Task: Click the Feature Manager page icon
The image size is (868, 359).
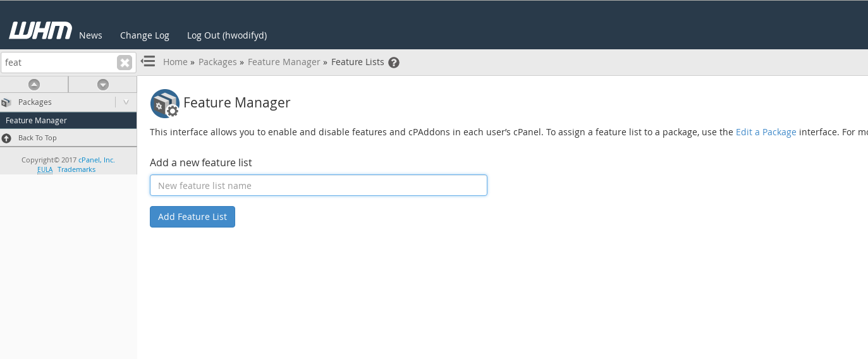Action: 165,104
